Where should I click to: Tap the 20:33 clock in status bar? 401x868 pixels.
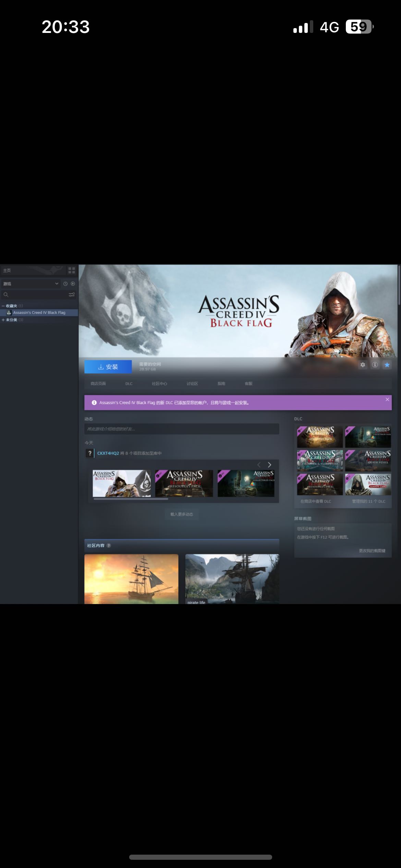[65, 27]
